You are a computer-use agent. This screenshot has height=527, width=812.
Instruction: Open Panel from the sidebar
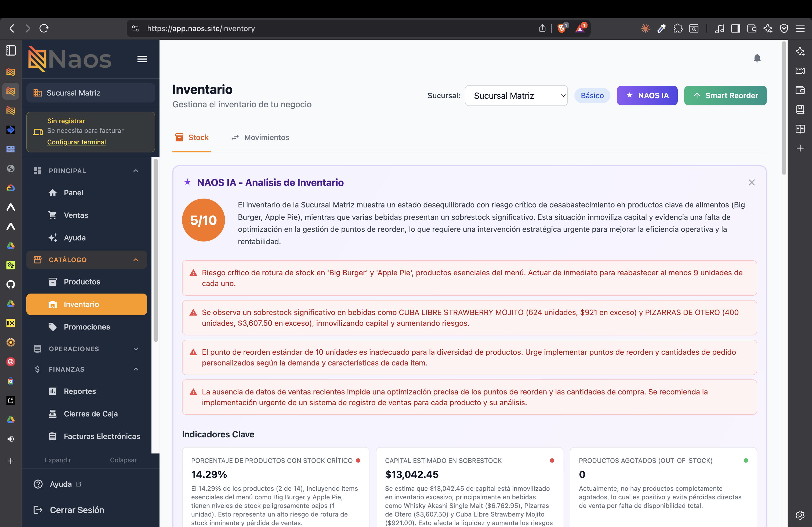(x=87, y=193)
